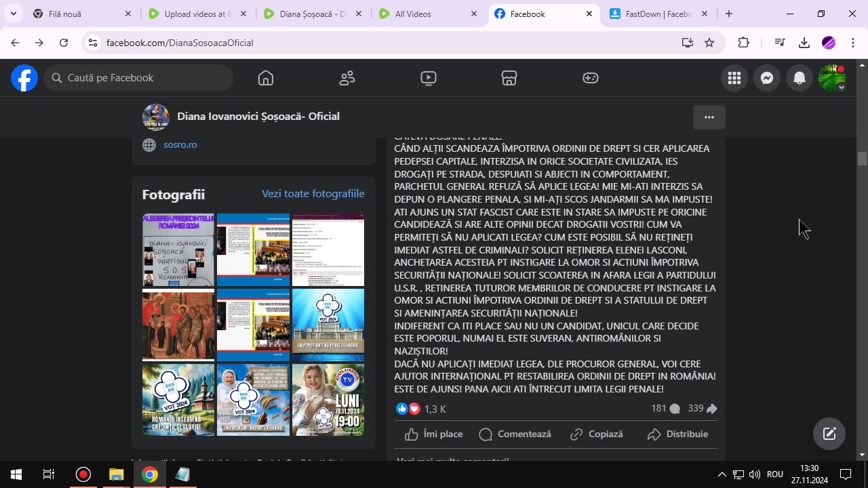Open the Facebook home logo

click(x=24, y=78)
